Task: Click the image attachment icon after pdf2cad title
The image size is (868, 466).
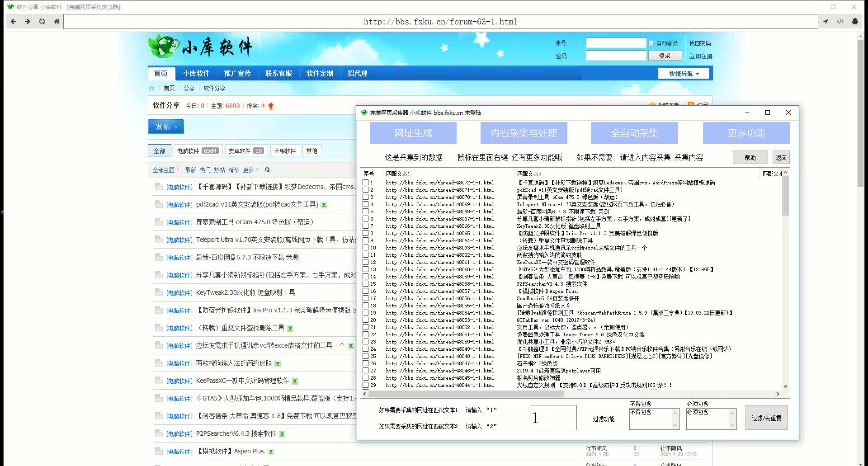Action: (324, 205)
